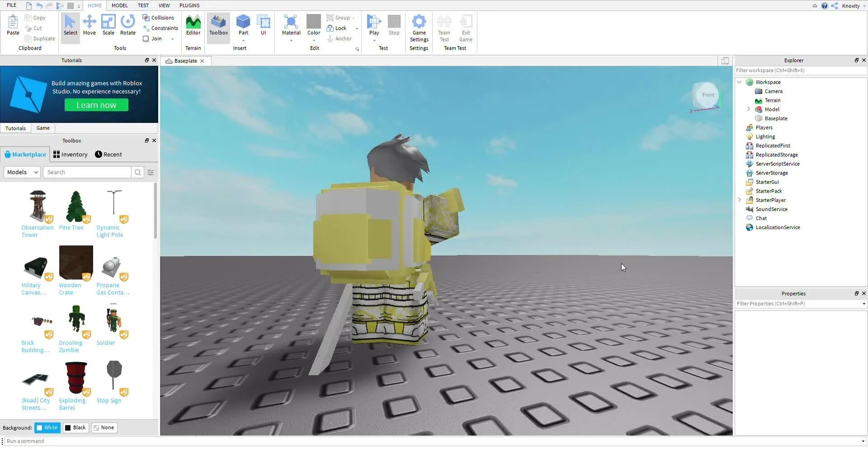Open the VIEW ribbon tab
Image resolution: width=868 pixels, height=461 pixels.
pyautogui.click(x=164, y=5)
